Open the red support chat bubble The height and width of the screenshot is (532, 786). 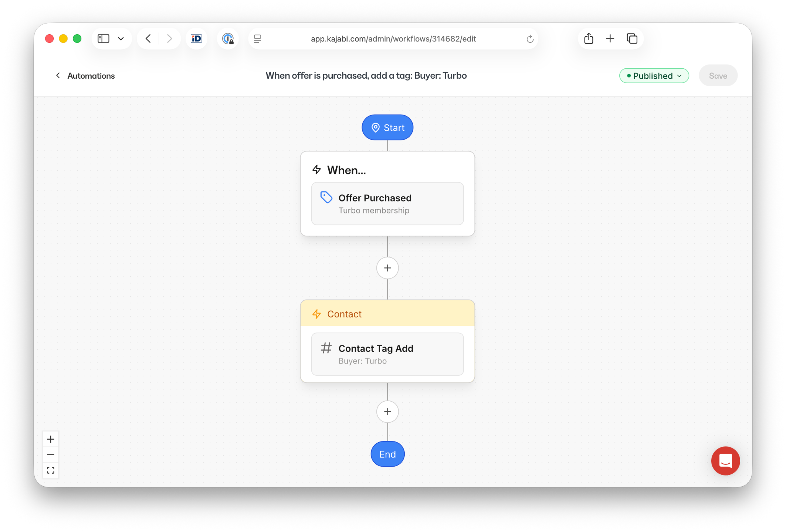click(725, 461)
